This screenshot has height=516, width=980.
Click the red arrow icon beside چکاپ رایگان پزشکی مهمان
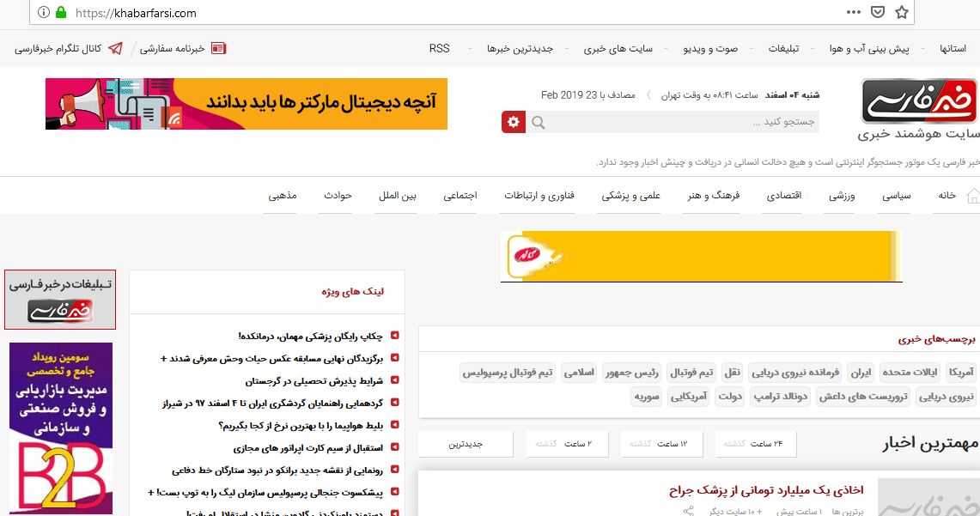396,334
